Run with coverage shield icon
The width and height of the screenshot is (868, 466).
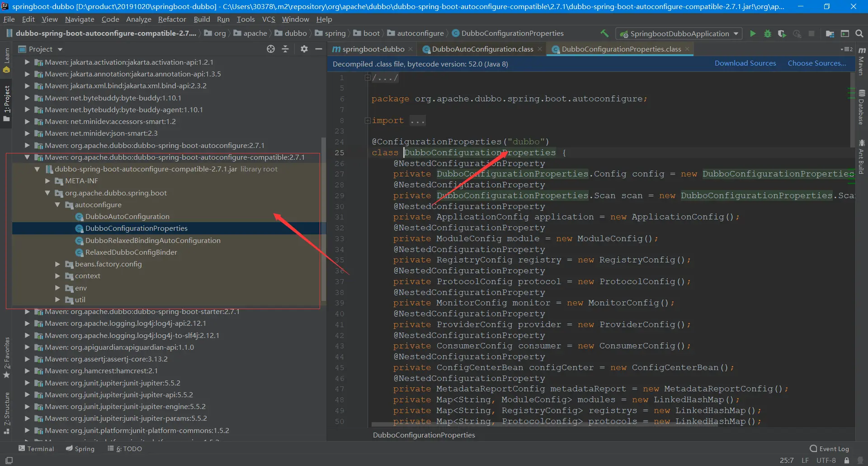[x=782, y=33]
